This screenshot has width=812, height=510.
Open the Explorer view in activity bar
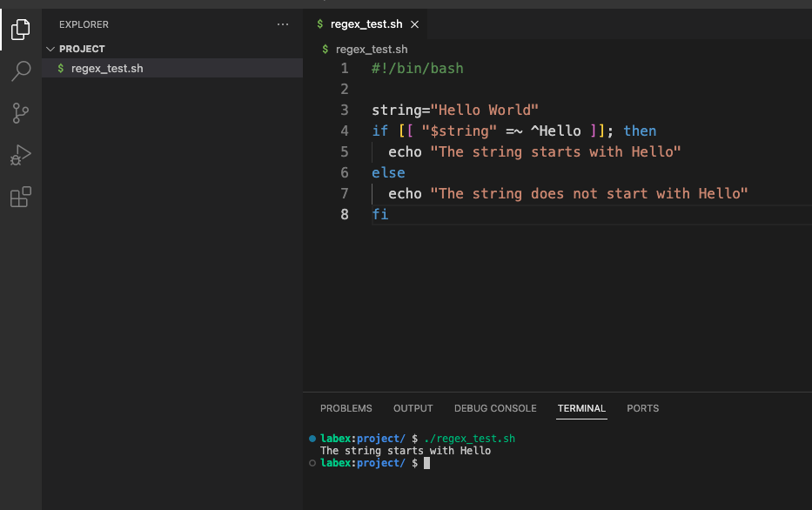point(21,30)
